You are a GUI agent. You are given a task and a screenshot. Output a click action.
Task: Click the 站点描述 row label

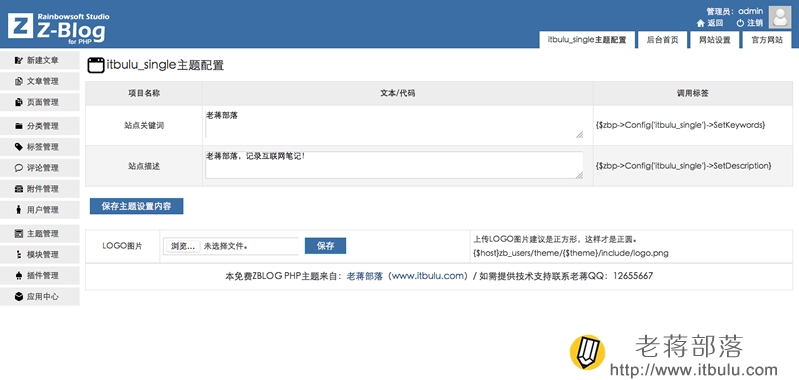tap(144, 166)
